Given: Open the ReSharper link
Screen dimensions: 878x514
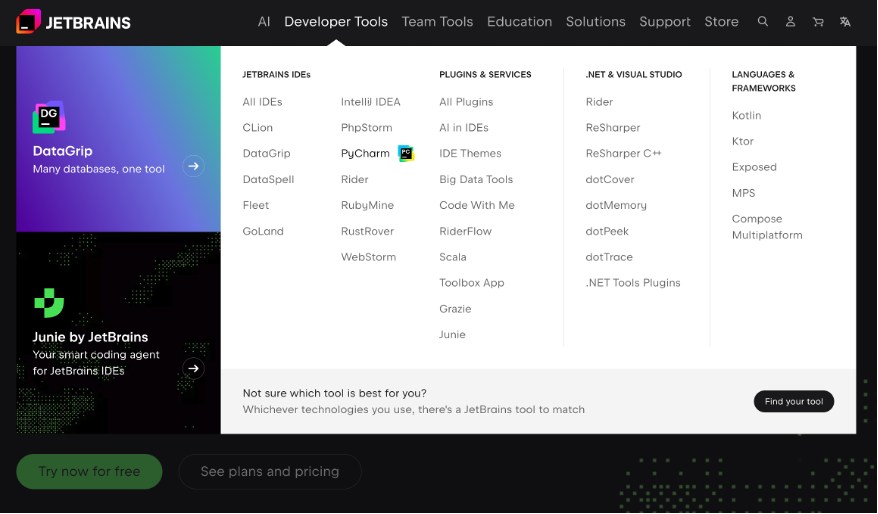Looking at the screenshot, I should (x=613, y=128).
